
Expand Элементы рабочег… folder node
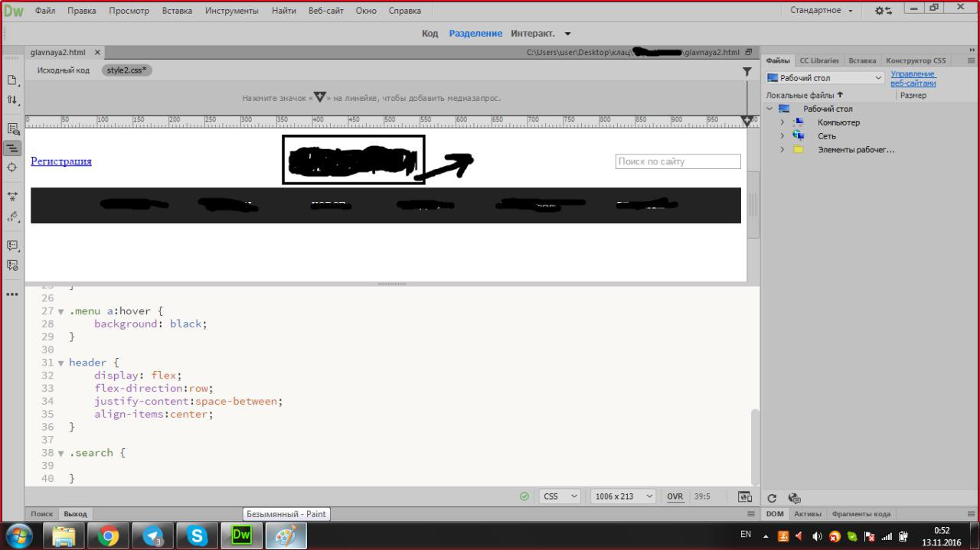[x=782, y=150]
